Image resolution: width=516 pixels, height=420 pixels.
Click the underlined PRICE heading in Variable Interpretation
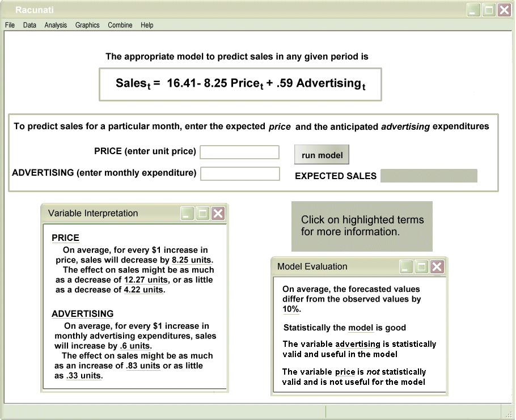(65, 238)
